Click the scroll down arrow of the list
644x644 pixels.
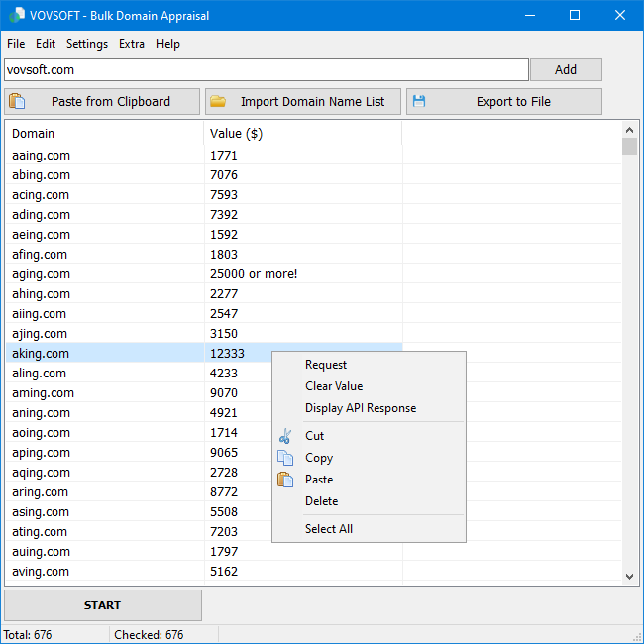(629, 576)
